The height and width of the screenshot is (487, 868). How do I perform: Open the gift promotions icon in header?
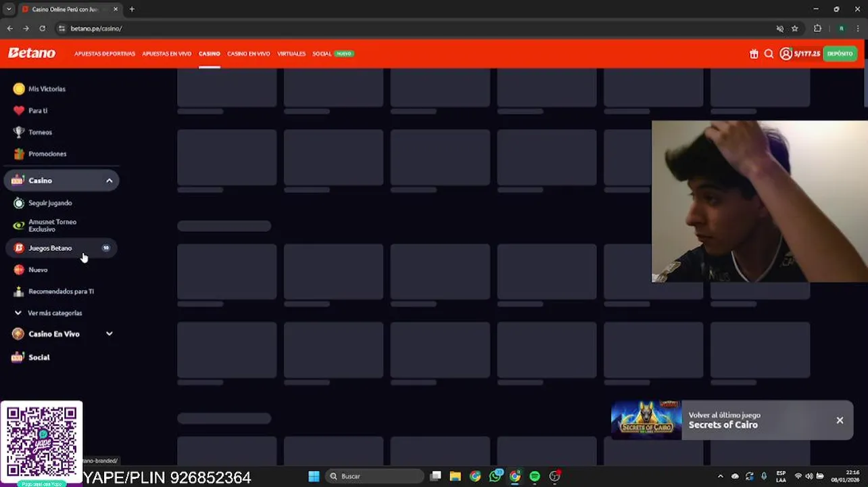point(754,53)
